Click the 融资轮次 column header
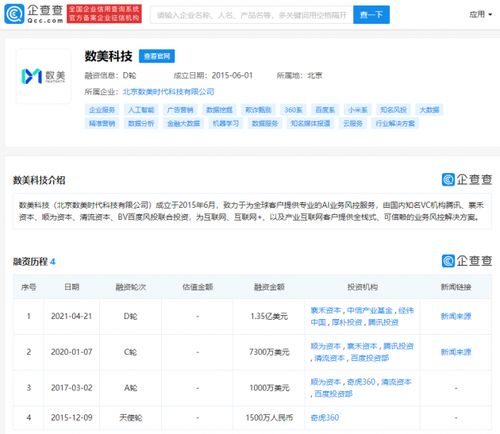The height and width of the screenshot is (434, 500). click(131, 287)
